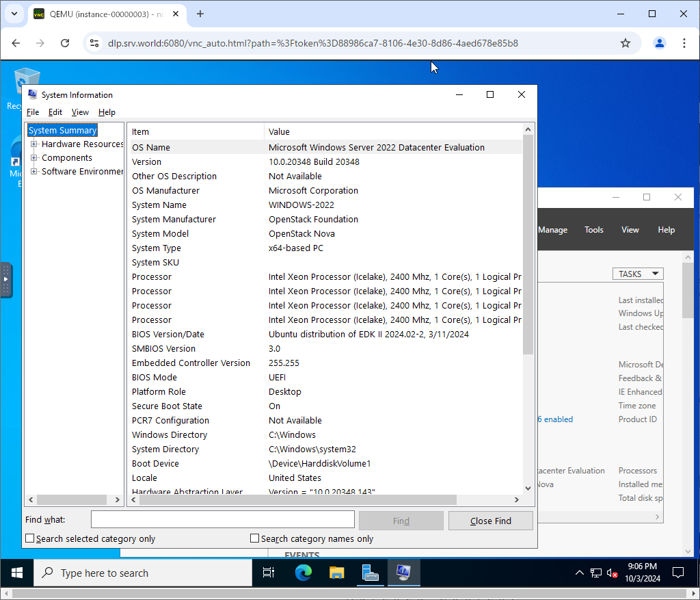Expand the Software Environment tree node

click(x=34, y=172)
